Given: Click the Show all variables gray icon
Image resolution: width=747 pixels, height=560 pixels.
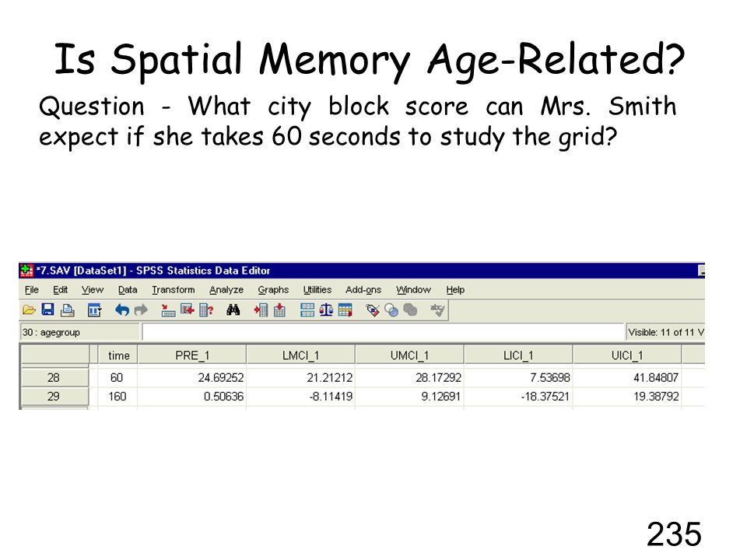Looking at the screenshot, I should coord(410,310).
